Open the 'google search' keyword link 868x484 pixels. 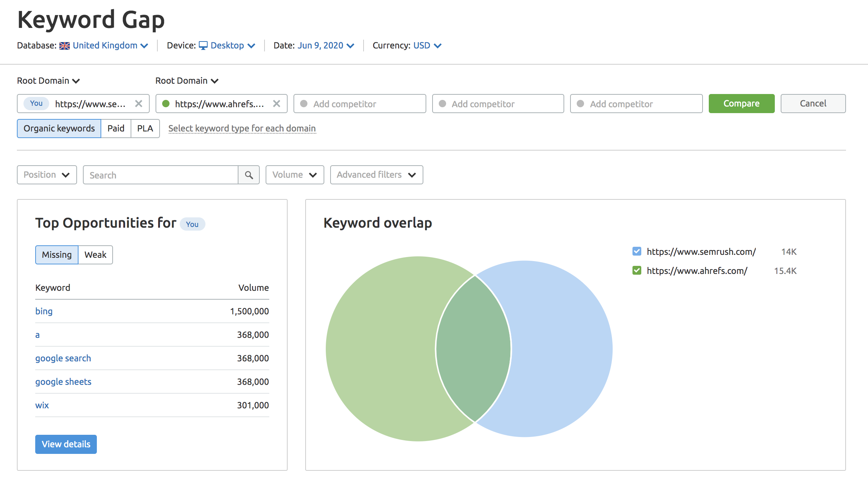click(63, 358)
